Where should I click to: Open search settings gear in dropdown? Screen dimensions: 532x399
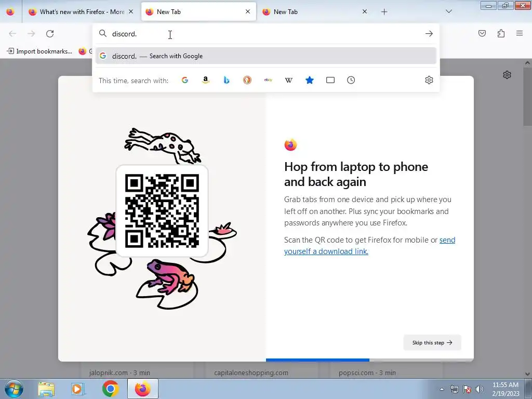pyautogui.click(x=429, y=80)
